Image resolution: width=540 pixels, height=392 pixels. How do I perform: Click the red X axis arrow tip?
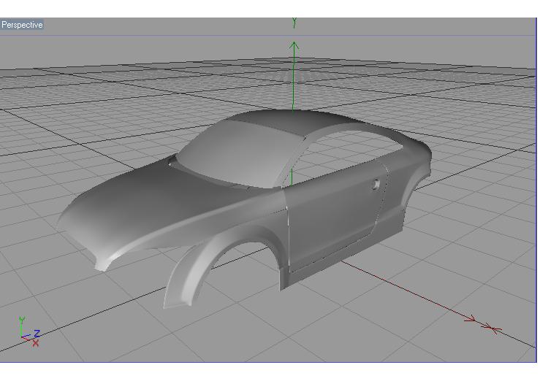point(471,320)
